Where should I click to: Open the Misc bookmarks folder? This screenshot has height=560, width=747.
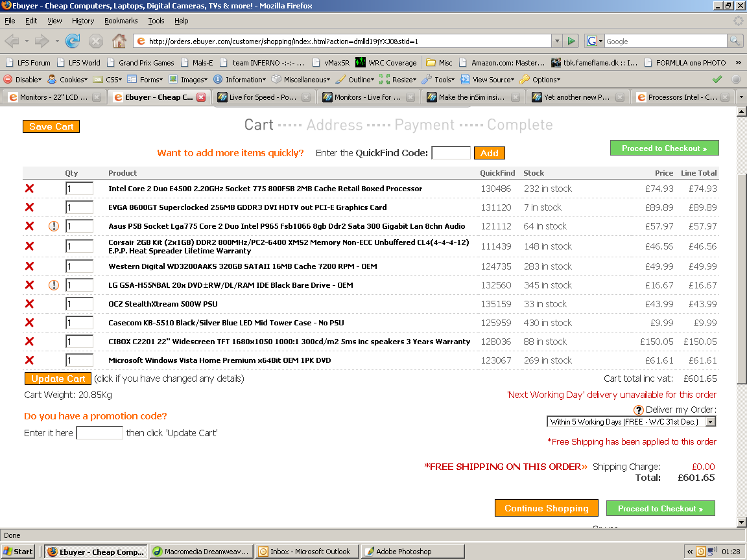439,63
